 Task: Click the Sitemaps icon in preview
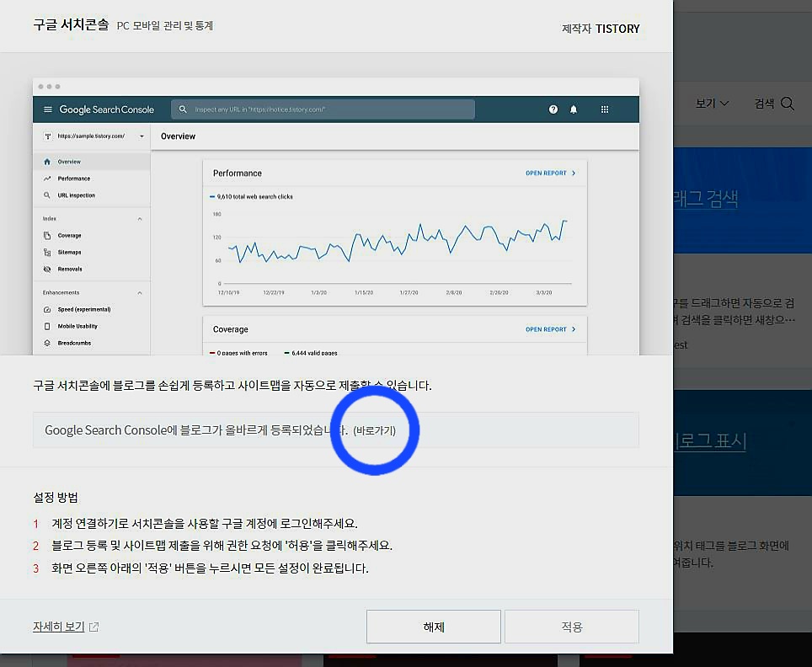47,252
